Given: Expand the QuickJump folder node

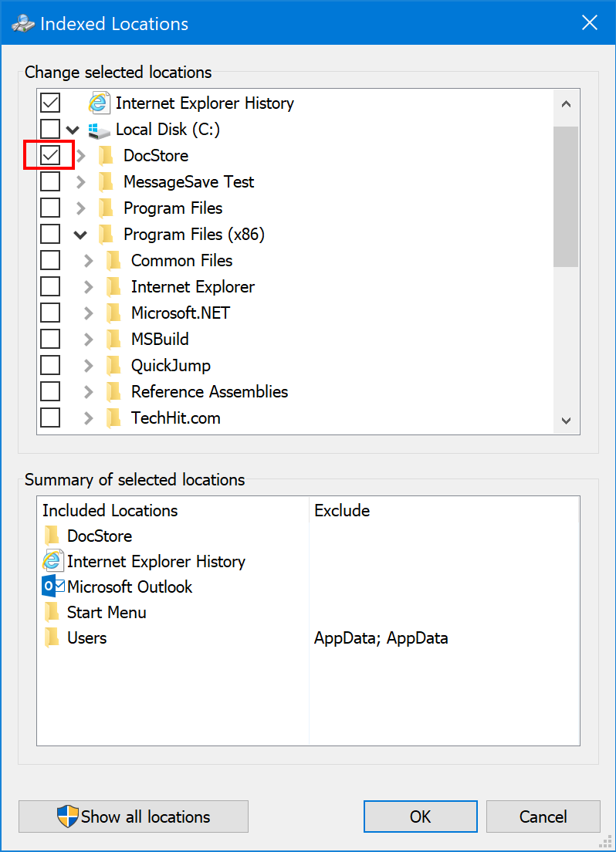Looking at the screenshot, I should 89,366.
